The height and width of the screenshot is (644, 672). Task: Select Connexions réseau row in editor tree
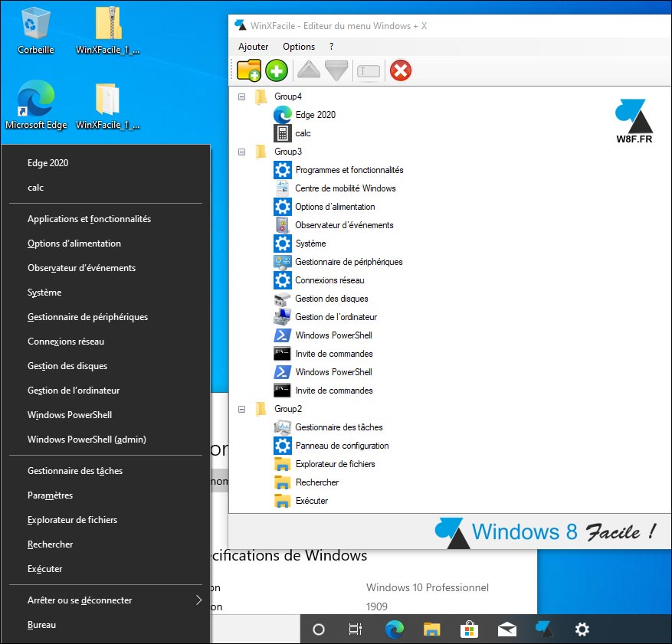point(320,280)
